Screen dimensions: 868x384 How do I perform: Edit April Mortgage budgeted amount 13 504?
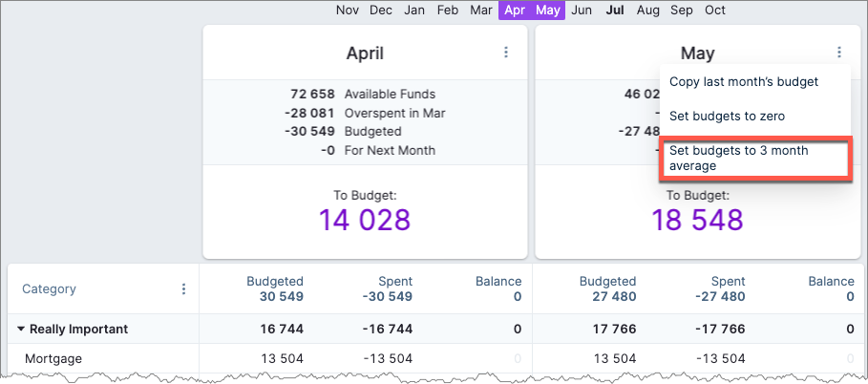[x=282, y=359]
